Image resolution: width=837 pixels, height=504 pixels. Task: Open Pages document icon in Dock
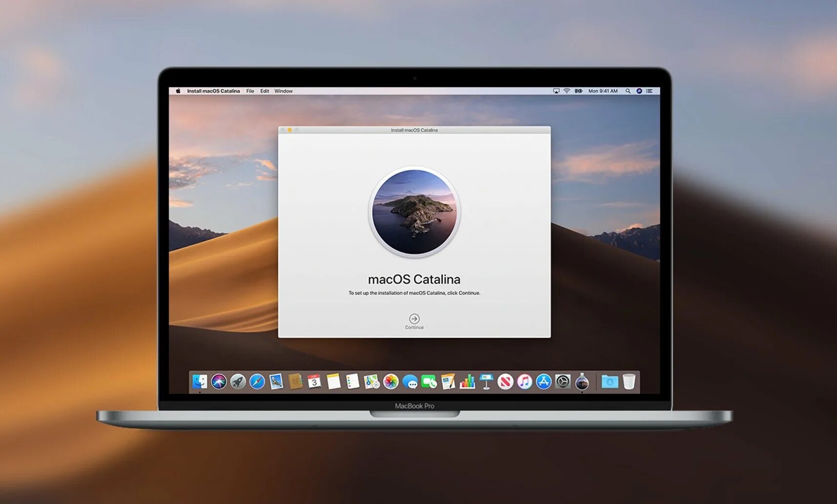coord(448,382)
